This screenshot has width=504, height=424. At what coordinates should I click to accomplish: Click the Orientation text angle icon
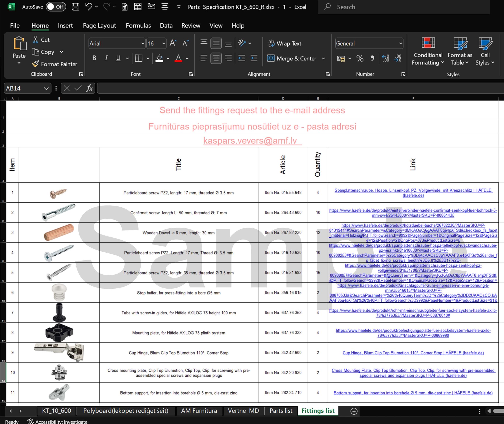pos(241,43)
